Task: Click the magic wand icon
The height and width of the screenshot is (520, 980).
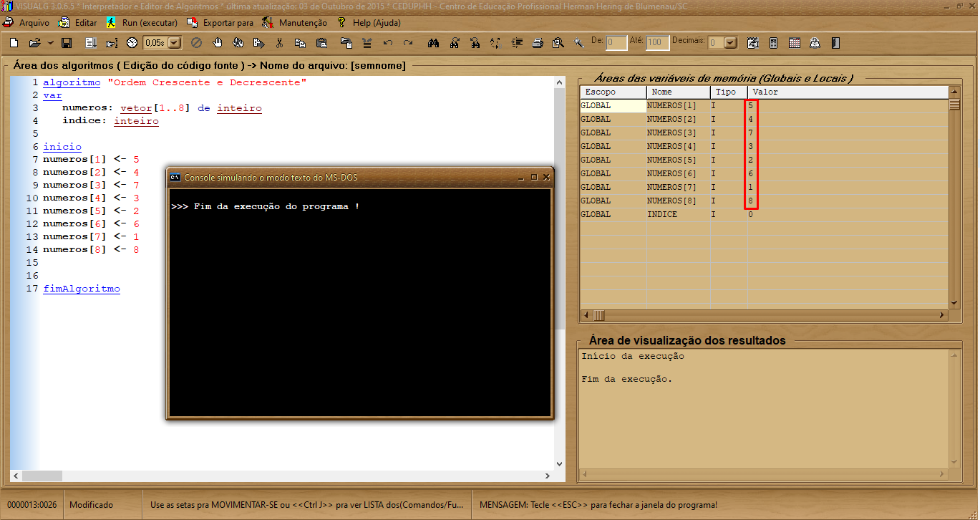Action: [578, 43]
